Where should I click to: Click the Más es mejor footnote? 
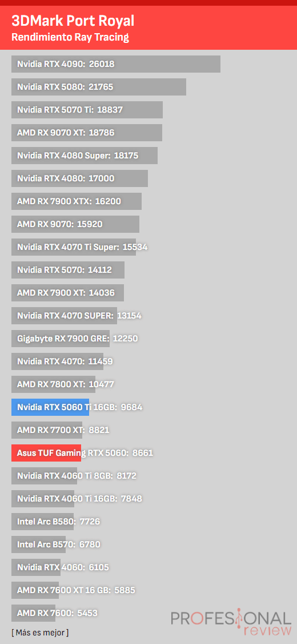point(40,633)
